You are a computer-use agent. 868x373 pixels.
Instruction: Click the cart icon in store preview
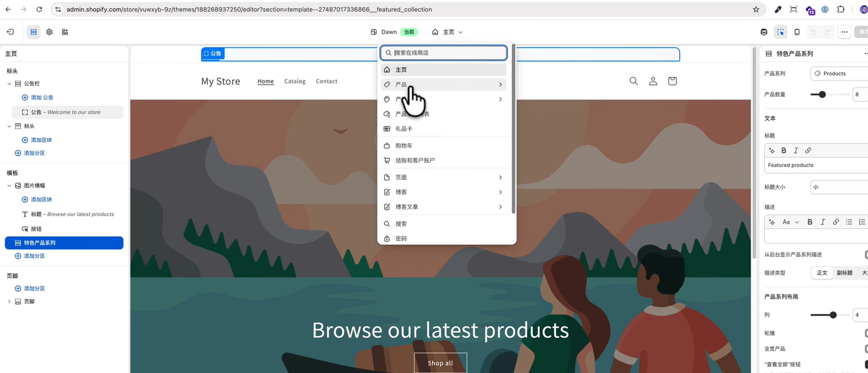click(x=672, y=81)
